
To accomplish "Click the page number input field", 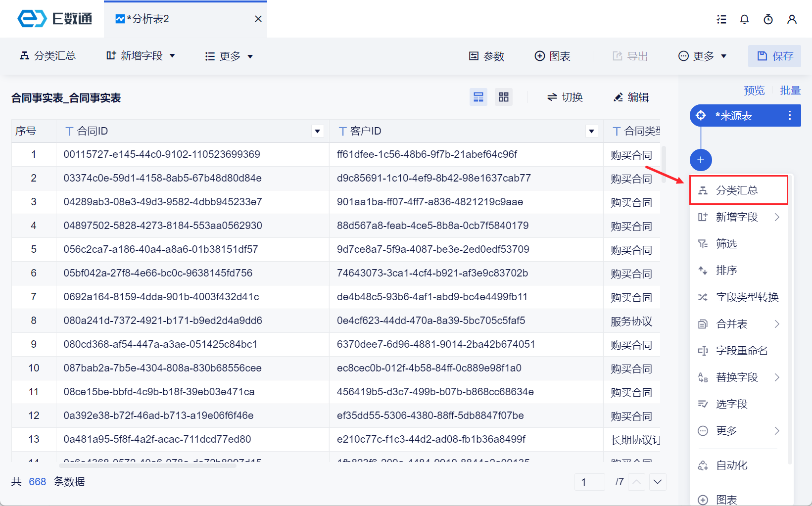I will (x=589, y=482).
